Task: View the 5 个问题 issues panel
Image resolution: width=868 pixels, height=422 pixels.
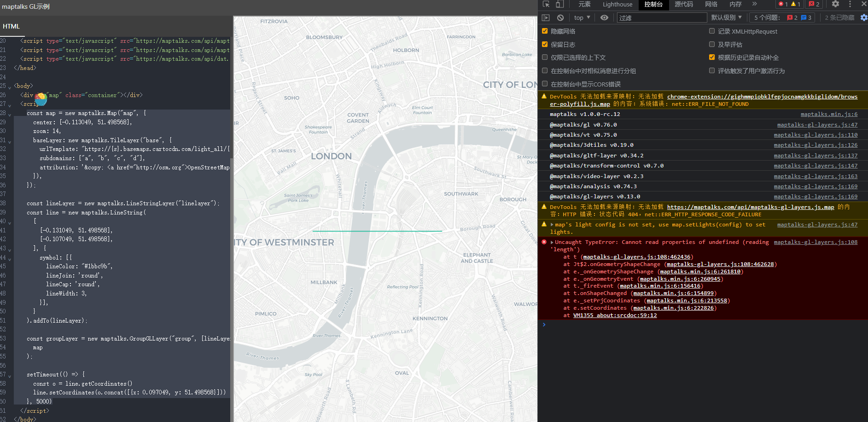Action: coord(779,17)
